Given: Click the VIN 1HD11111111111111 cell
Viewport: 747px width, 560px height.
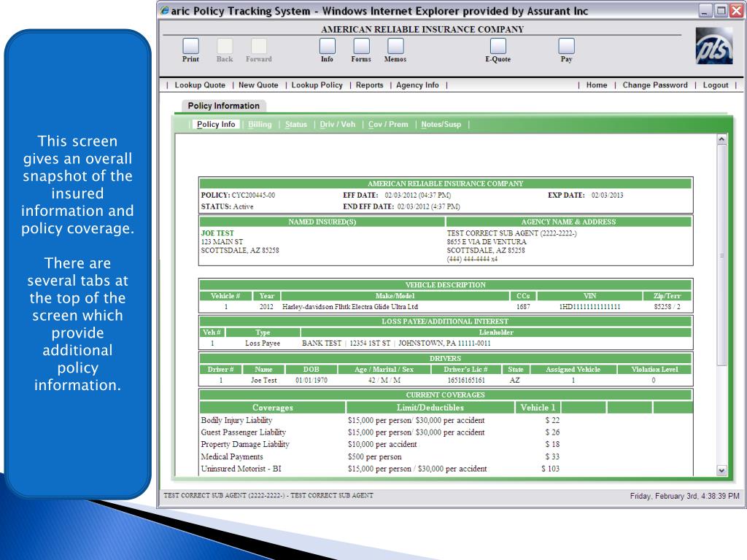Looking at the screenshot, I should coord(589,307).
